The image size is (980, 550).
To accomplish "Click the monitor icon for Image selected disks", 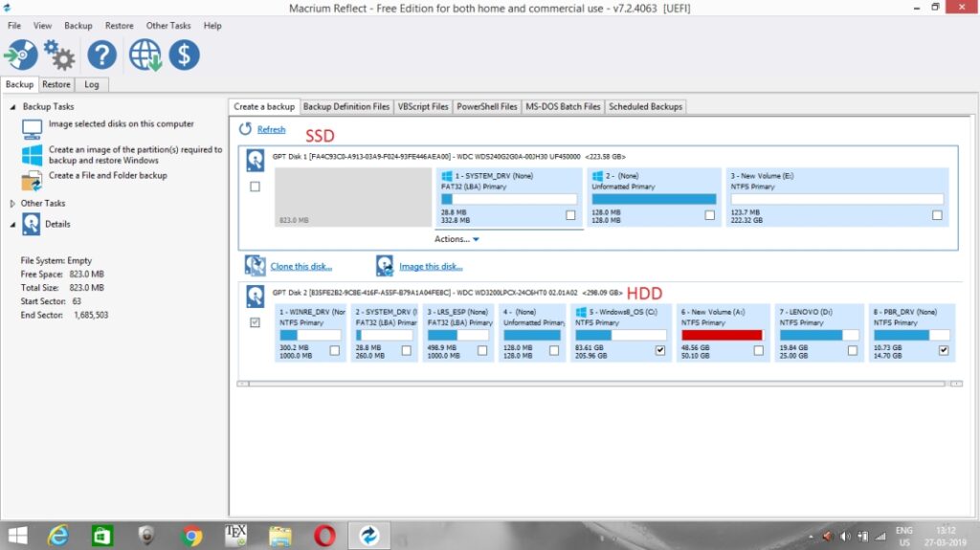I will tap(32, 129).
